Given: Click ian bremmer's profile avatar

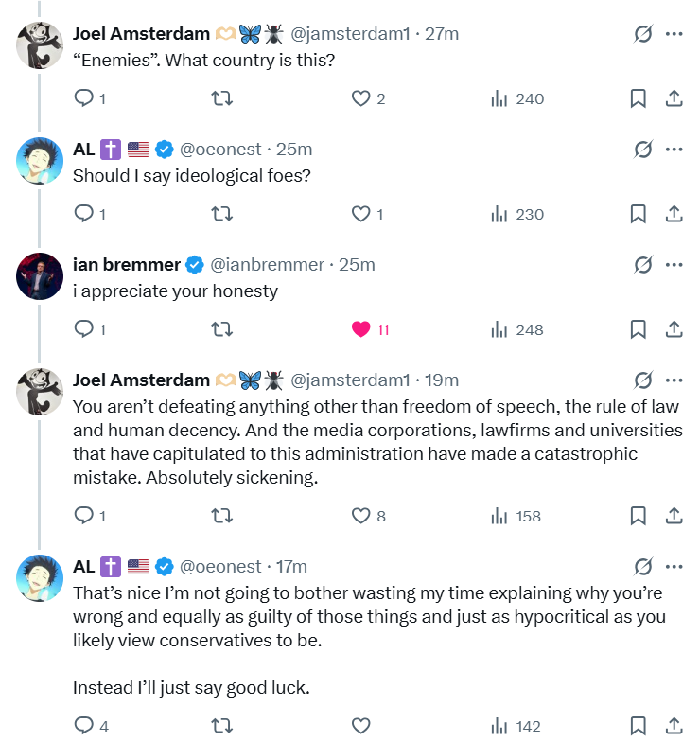Looking at the screenshot, I should coord(40,275).
